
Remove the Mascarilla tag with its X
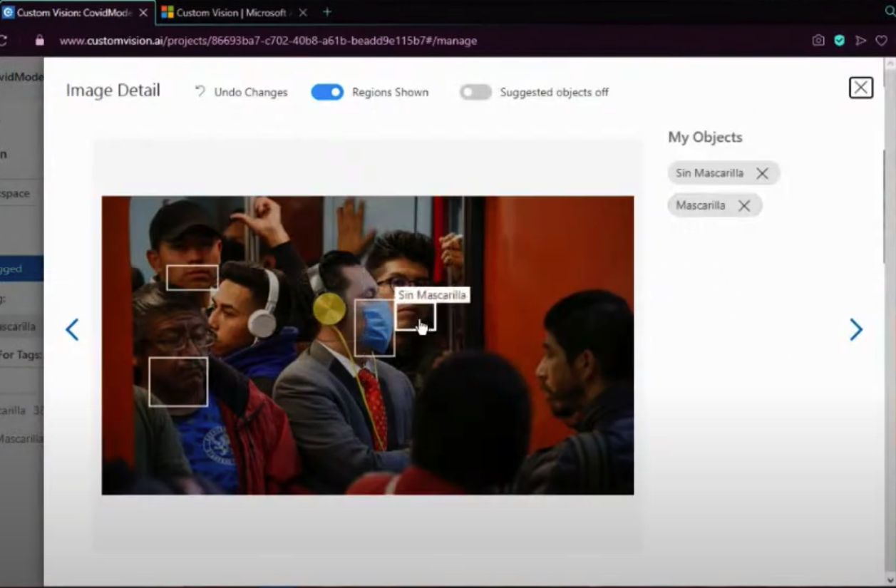744,205
